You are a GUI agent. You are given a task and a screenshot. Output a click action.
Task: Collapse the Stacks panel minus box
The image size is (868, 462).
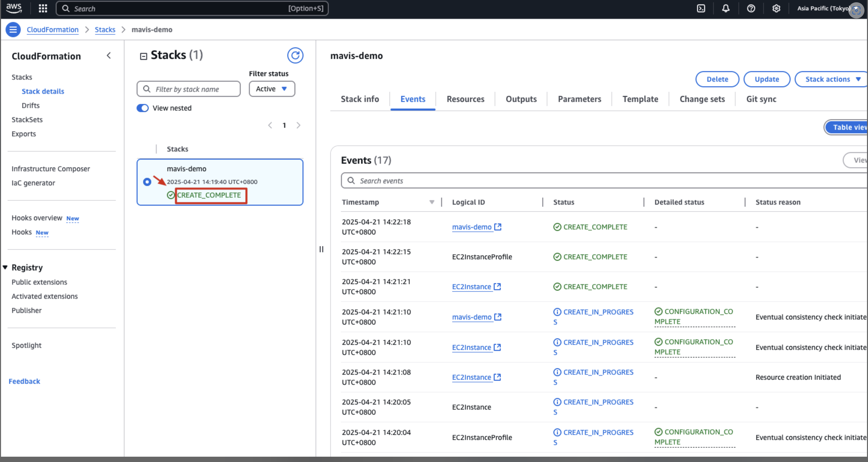pyautogui.click(x=144, y=56)
